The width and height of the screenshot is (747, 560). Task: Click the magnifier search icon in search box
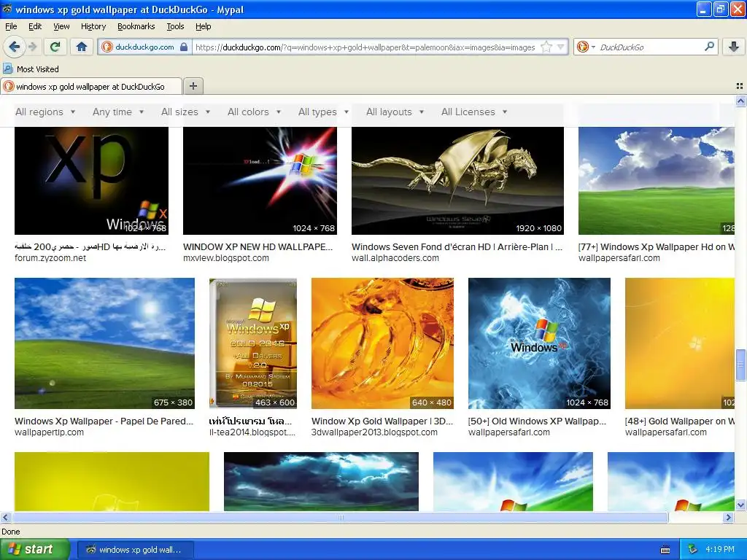point(709,46)
